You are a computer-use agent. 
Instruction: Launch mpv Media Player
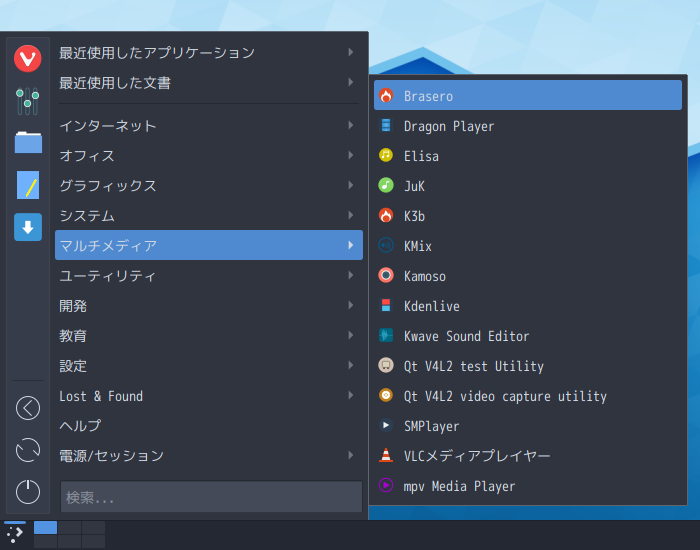[x=528, y=485]
